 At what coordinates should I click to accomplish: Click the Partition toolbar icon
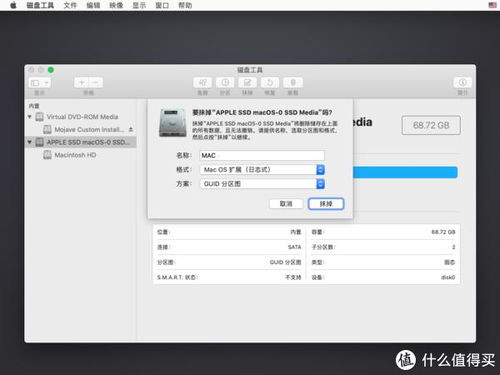[x=225, y=82]
